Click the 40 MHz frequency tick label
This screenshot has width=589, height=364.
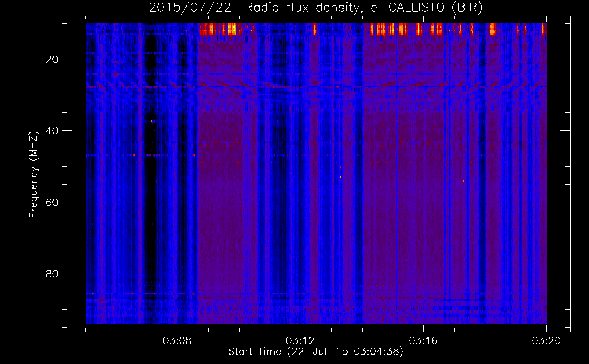[x=52, y=131]
